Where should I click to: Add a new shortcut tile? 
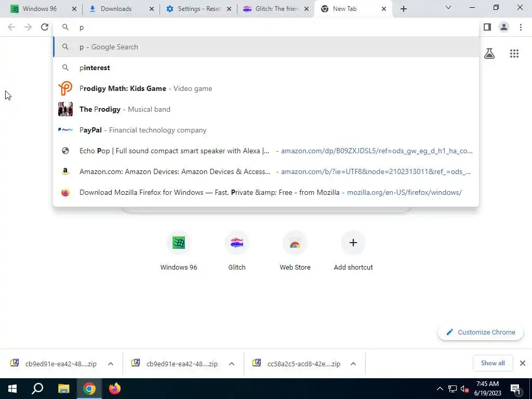point(353,251)
